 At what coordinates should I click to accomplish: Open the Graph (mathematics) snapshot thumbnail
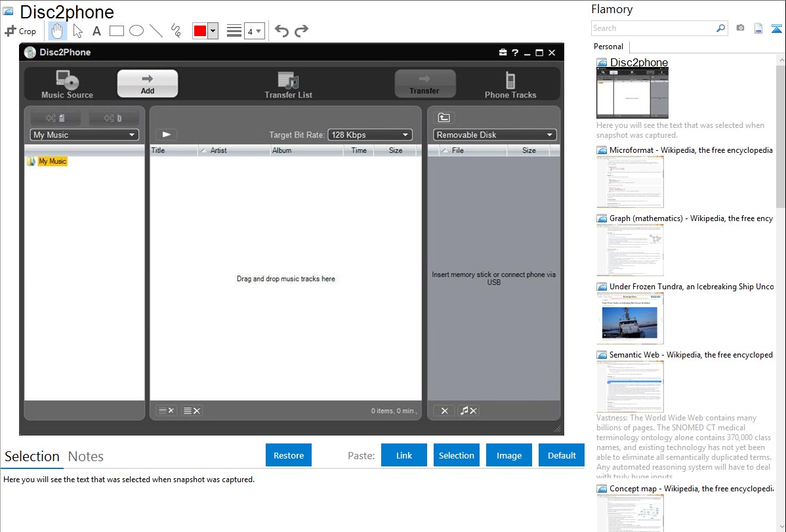pyautogui.click(x=630, y=250)
